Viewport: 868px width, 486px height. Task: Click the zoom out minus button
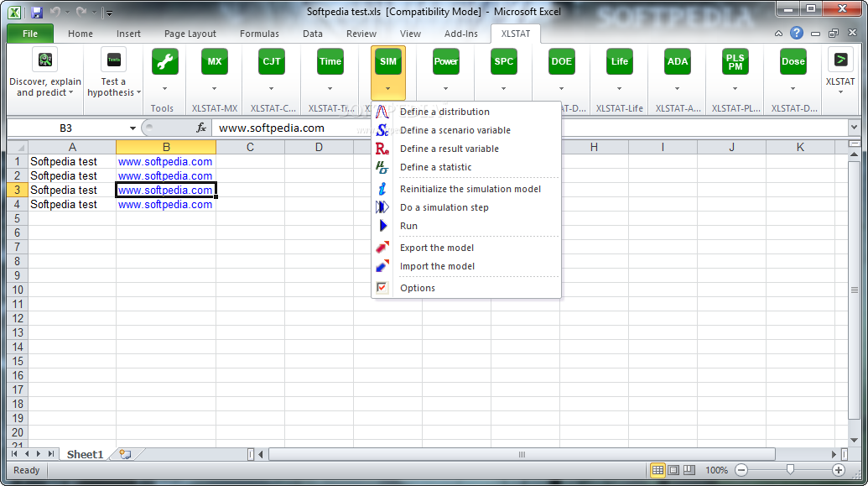click(x=741, y=470)
